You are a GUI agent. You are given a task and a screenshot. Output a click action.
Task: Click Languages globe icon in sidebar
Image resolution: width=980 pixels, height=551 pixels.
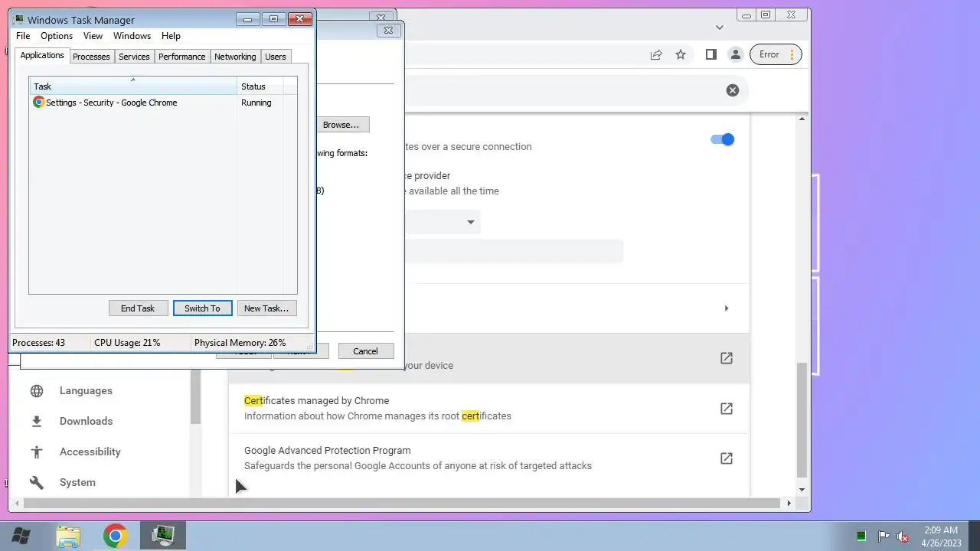[x=37, y=391]
